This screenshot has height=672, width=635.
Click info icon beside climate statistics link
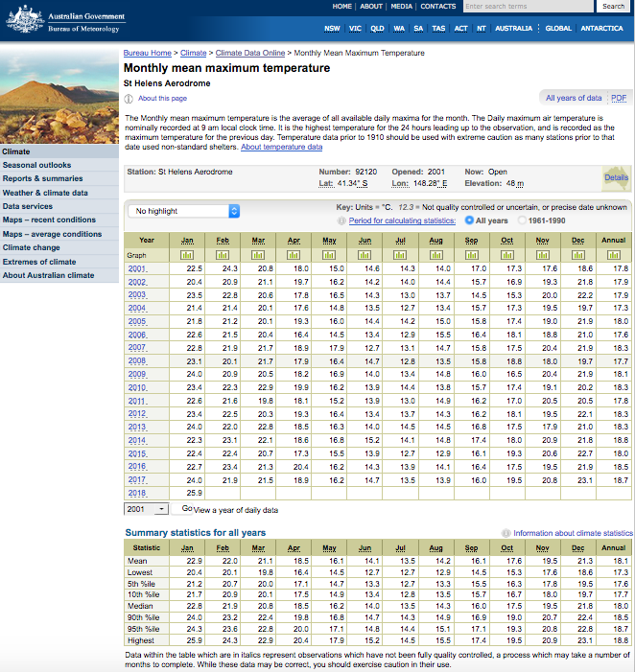[506, 533]
